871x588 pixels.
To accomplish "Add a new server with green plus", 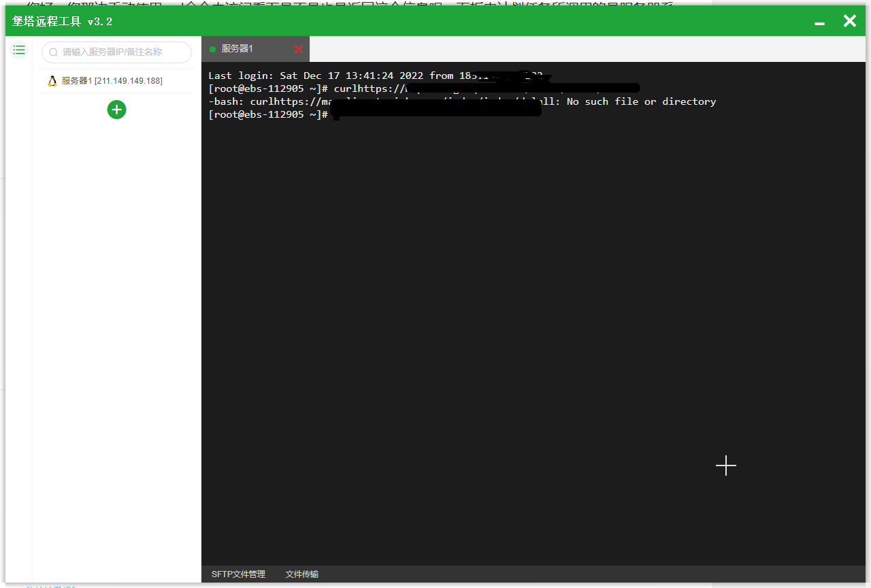I will [116, 110].
